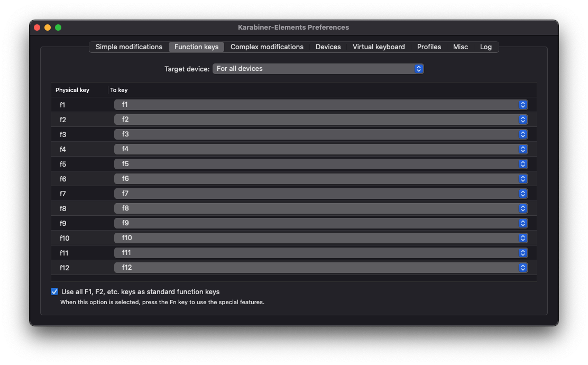
Task: Open the Target device dropdown
Action: click(318, 69)
